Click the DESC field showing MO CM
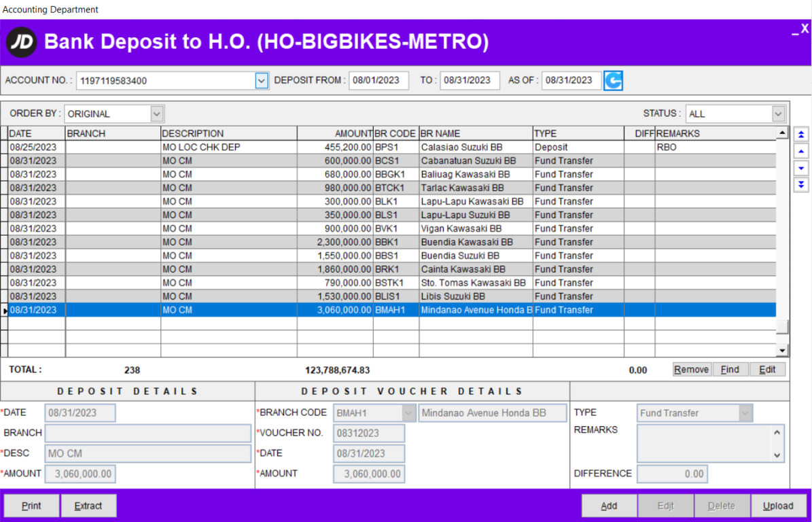 tap(148, 453)
